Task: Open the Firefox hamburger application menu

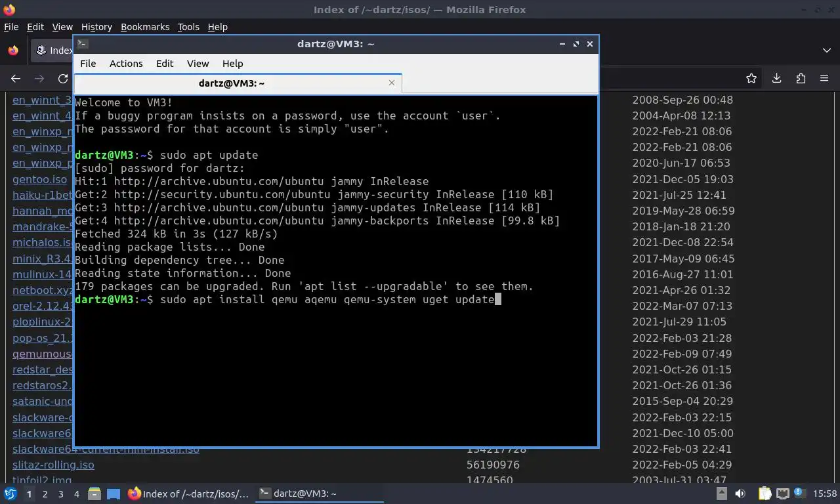Action: click(824, 79)
